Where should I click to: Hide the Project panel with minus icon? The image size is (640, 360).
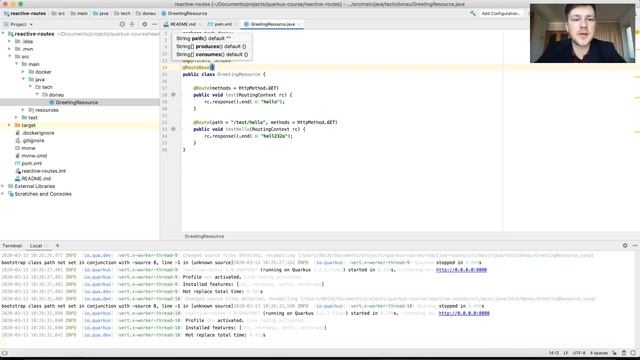pyautogui.click(x=154, y=24)
